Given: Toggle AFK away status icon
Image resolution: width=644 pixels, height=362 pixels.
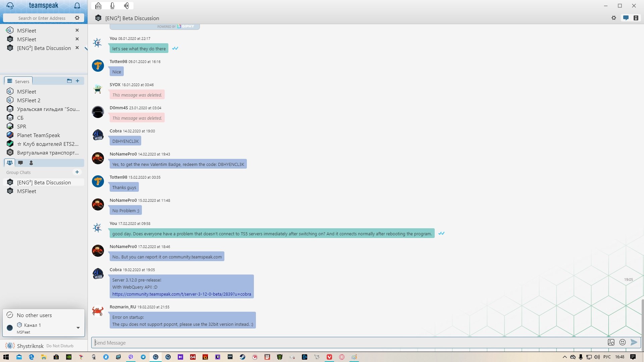Looking at the screenshot, I should pos(98,6).
